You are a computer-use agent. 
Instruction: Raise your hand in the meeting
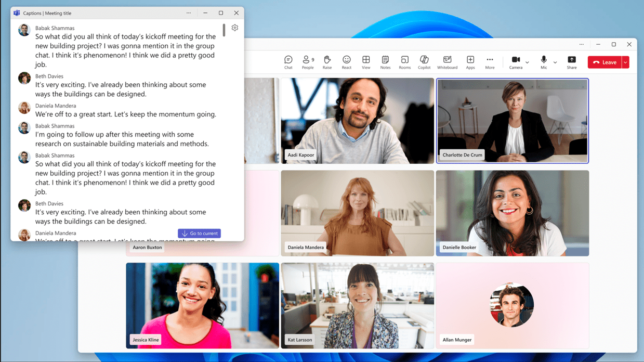[327, 62]
